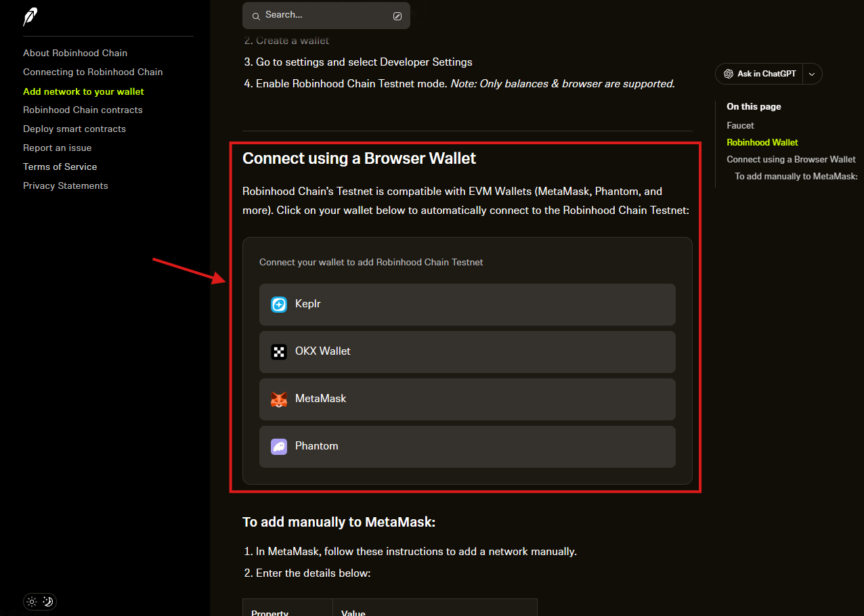864x616 pixels.
Task: Open About Robinhood Chain page
Action: pos(75,53)
